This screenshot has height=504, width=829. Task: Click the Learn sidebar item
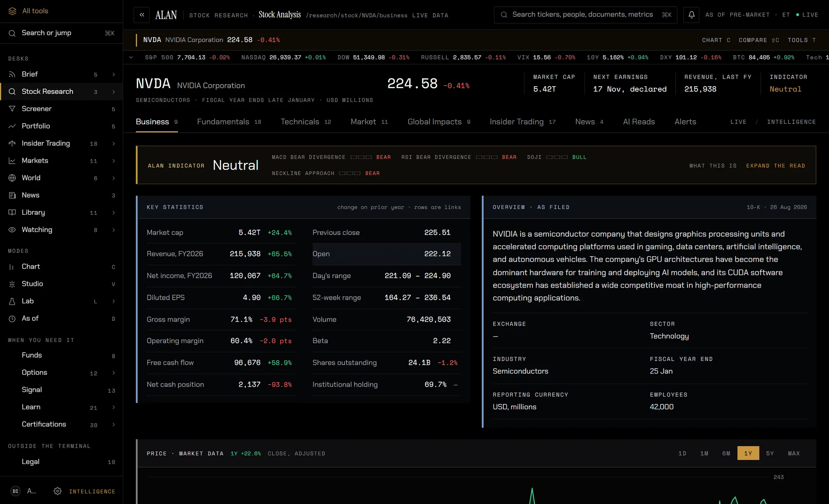click(x=61, y=407)
